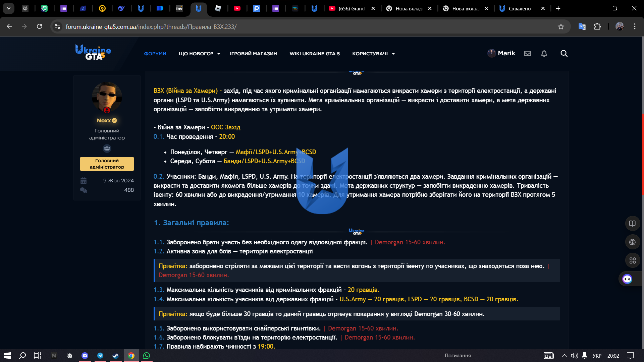Viewport: 644px width, 362px height.
Task: Click the user group icon under Noxx
Action: tap(107, 148)
